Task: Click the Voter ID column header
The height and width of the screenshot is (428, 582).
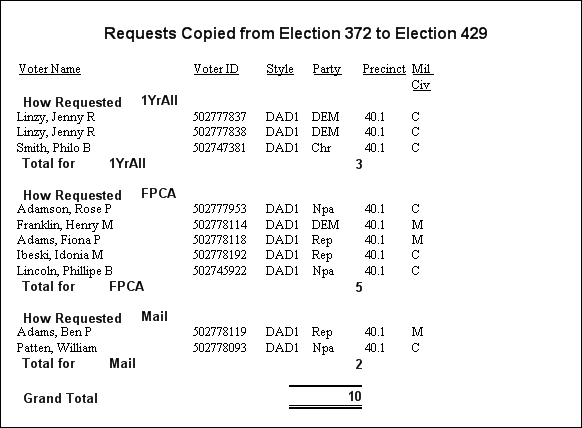Action: coord(216,69)
